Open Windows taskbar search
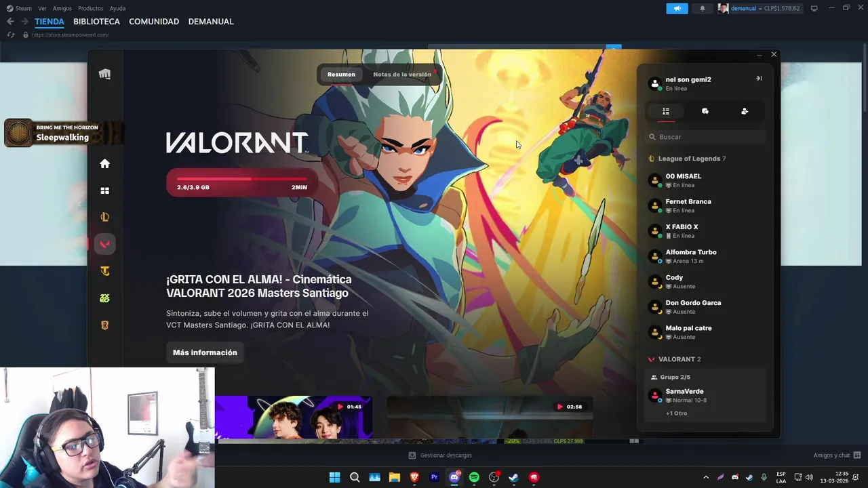Image resolution: width=868 pixels, height=488 pixels. pos(355,477)
